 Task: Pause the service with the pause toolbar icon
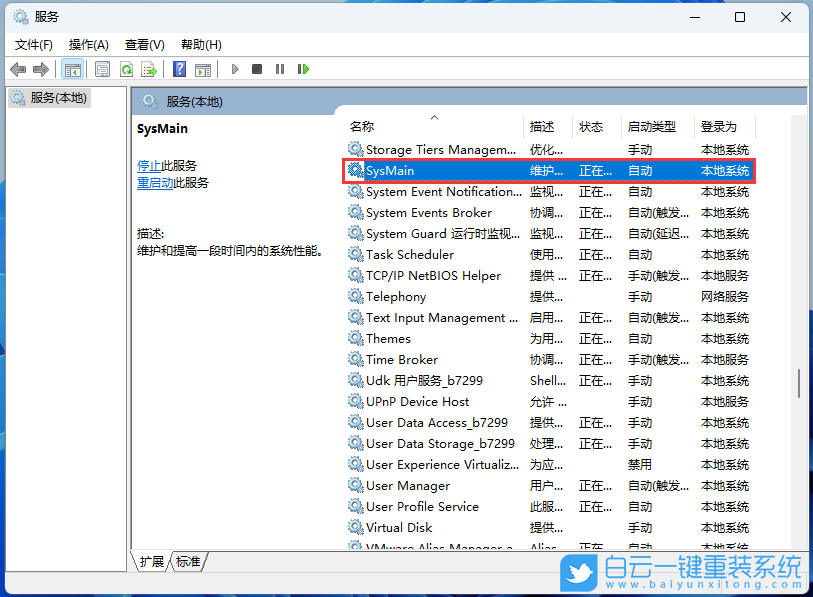281,69
